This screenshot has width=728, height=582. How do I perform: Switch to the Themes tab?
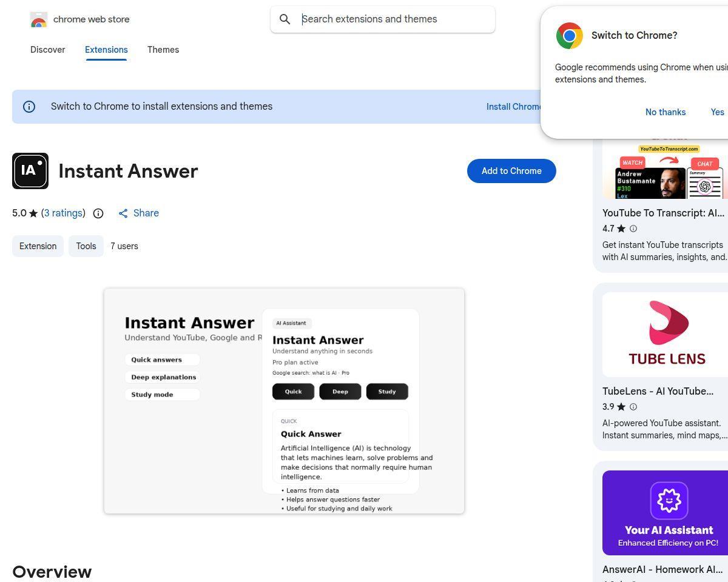[x=163, y=50]
